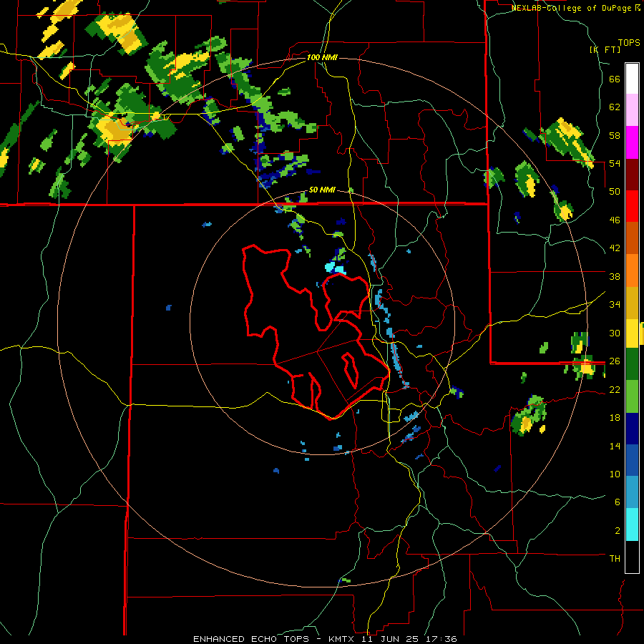Select the dark red legend swatch
644x644 pixels.
point(632,175)
